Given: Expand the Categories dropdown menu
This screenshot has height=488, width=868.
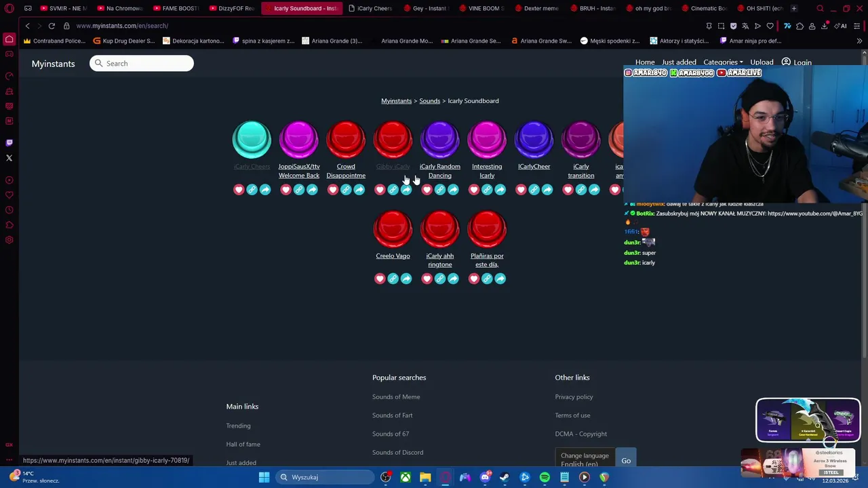Looking at the screenshot, I should click(723, 62).
